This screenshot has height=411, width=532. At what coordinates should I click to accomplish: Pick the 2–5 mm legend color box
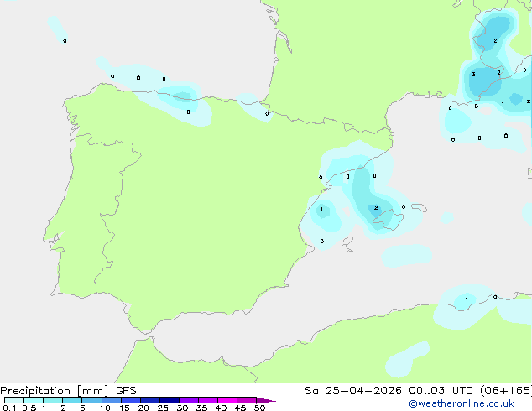72,400
